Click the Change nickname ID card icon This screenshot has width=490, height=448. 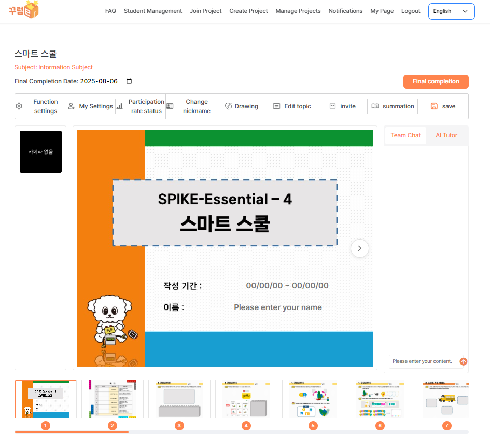pyautogui.click(x=170, y=106)
